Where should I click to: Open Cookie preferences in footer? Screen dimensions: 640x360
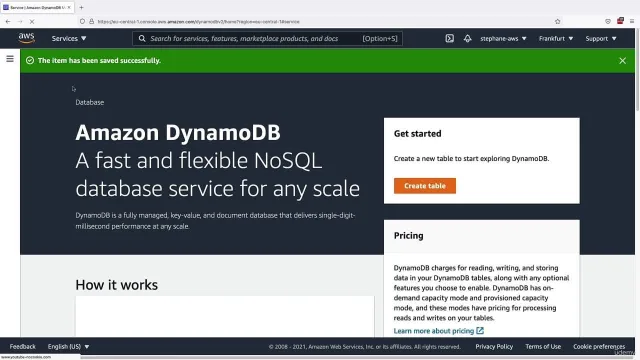click(x=599, y=347)
